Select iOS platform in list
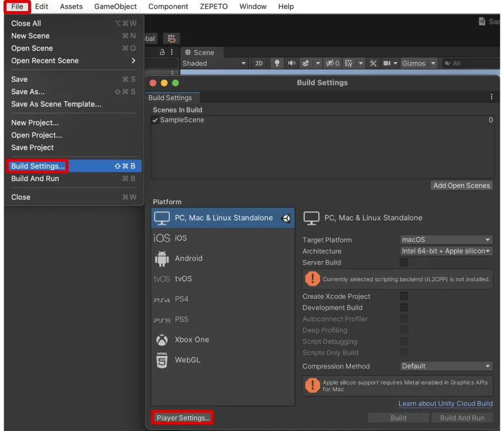The height and width of the screenshot is (431, 504). click(x=223, y=238)
